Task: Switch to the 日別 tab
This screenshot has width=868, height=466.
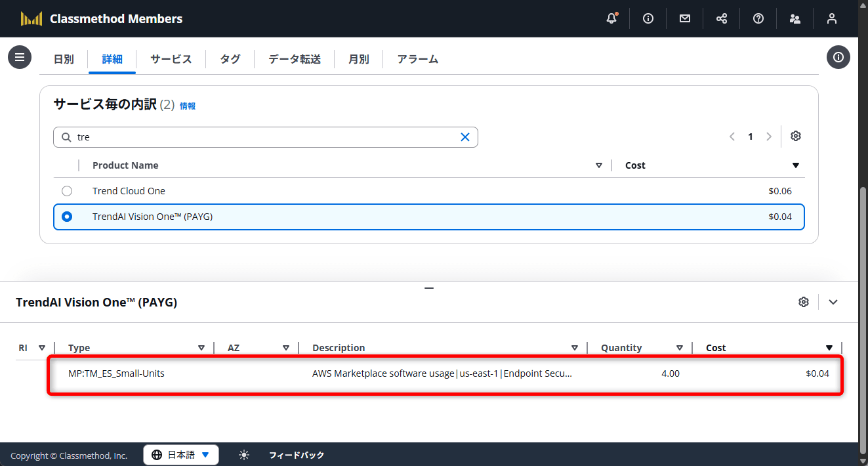Action: (64, 59)
